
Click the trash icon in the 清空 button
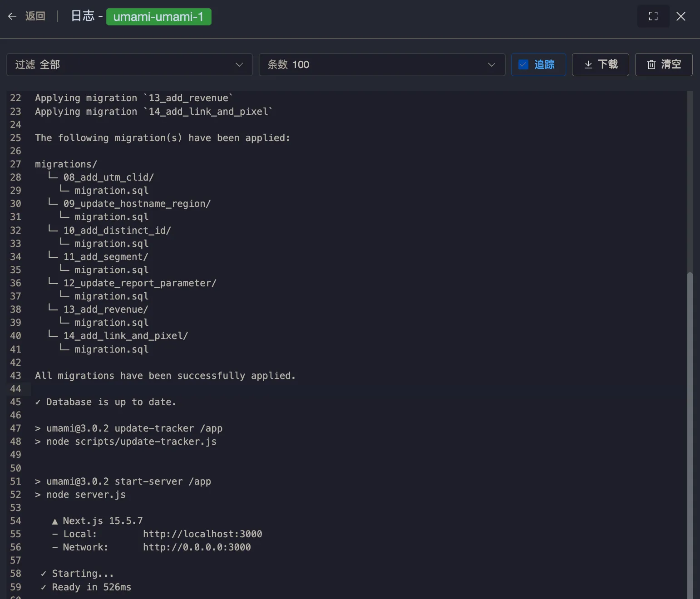click(651, 64)
